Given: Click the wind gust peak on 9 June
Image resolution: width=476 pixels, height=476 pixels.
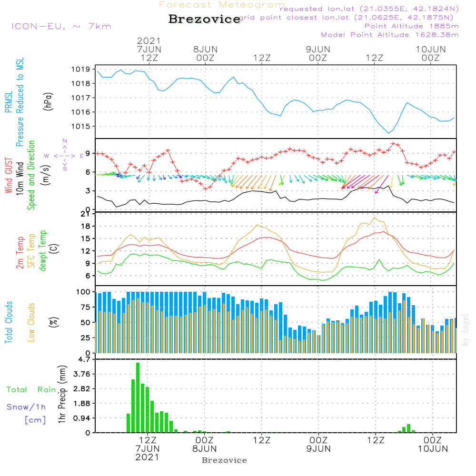Looking at the screenshot, I should [393, 143].
